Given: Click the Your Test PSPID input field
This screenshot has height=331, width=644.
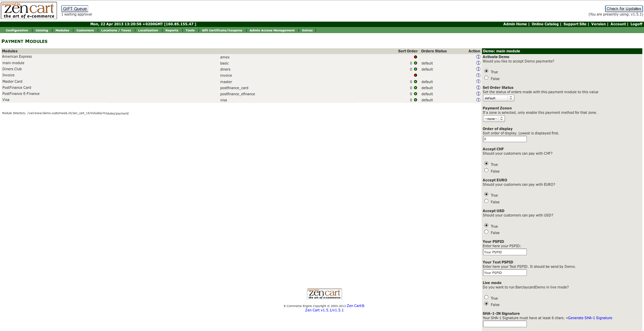Looking at the screenshot, I should (505, 273).
